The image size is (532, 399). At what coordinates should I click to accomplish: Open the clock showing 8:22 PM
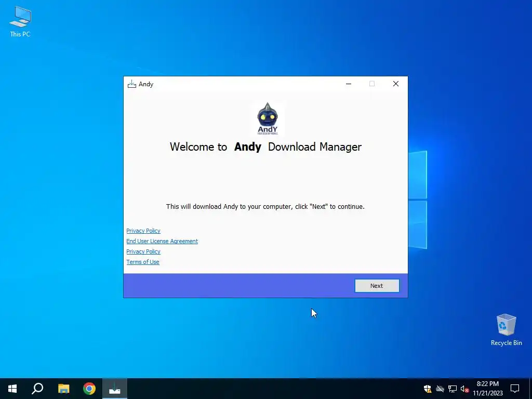488,389
